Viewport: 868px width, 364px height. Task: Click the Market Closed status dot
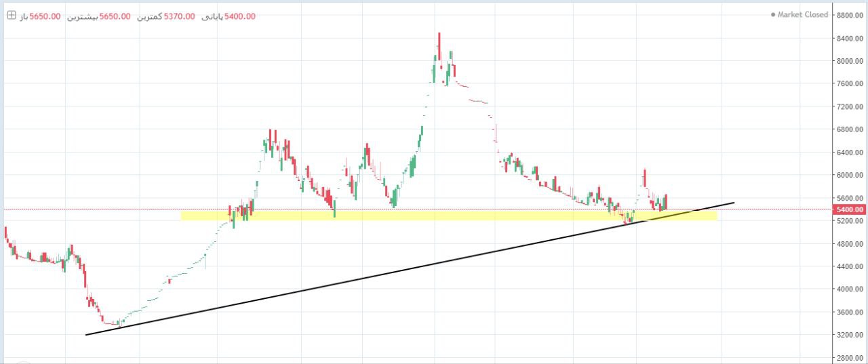[773, 15]
